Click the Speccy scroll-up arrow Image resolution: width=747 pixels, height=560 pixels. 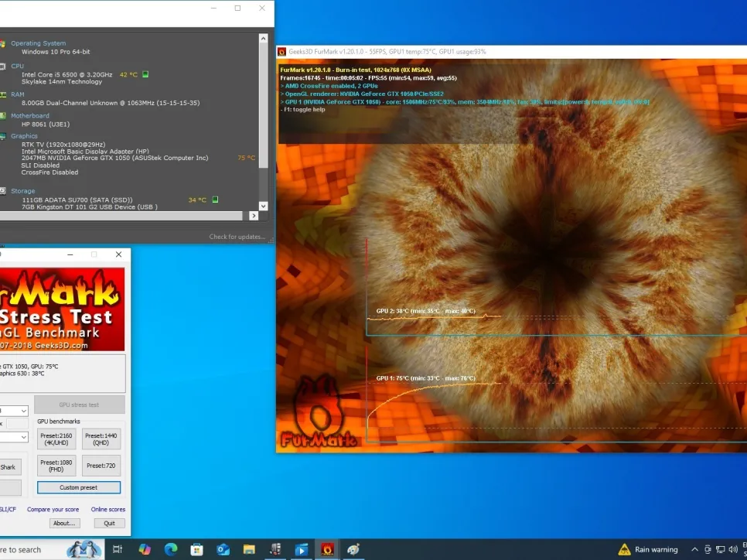coord(263,38)
